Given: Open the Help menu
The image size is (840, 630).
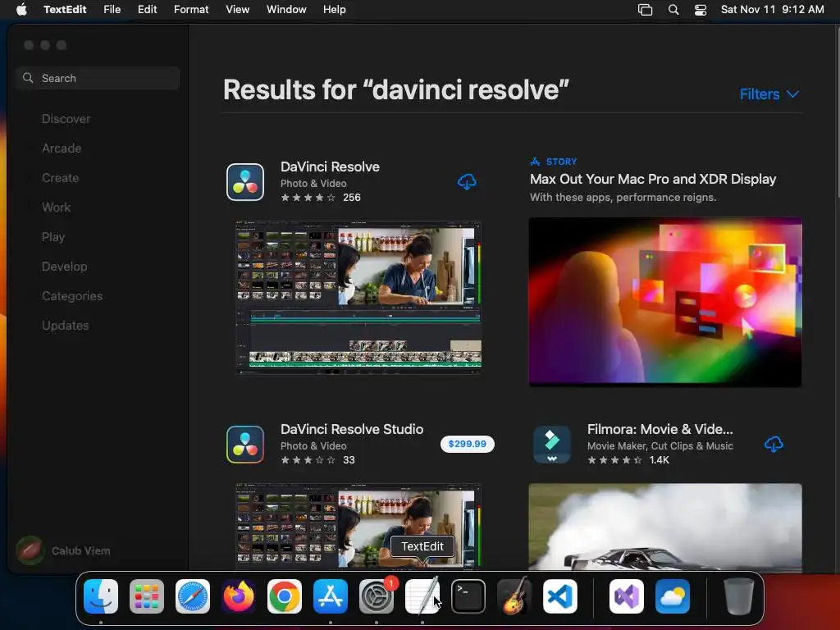Looking at the screenshot, I should (x=335, y=10).
